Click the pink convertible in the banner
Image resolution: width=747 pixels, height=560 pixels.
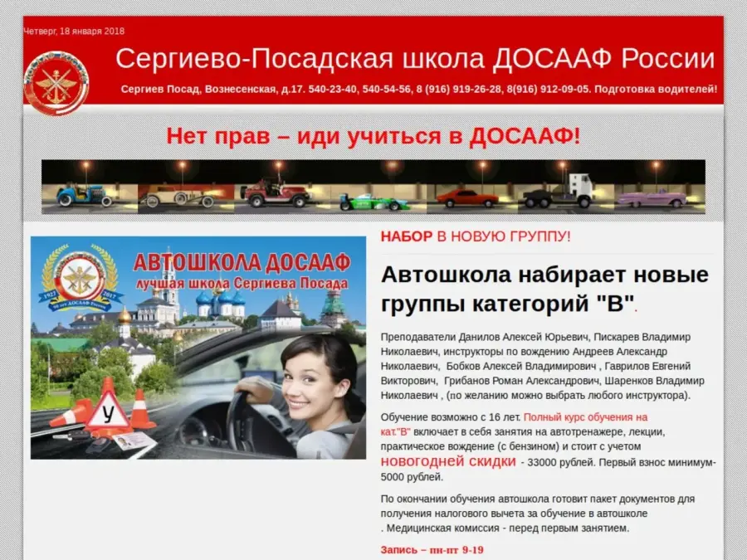(652, 198)
